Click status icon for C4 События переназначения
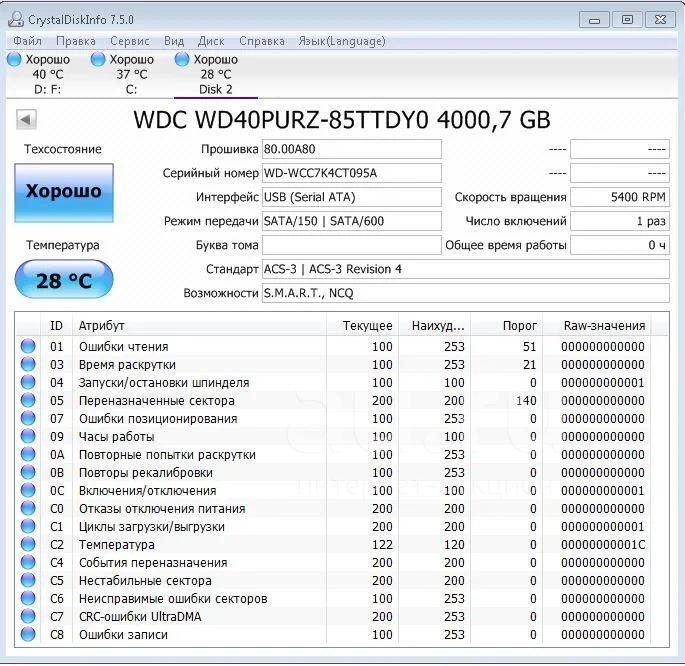The image size is (685, 666). tap(28, 562)
